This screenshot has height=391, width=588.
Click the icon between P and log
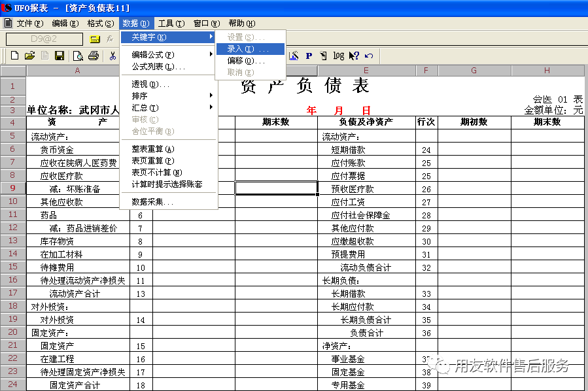pyautogui.click(x=323, y=56)
